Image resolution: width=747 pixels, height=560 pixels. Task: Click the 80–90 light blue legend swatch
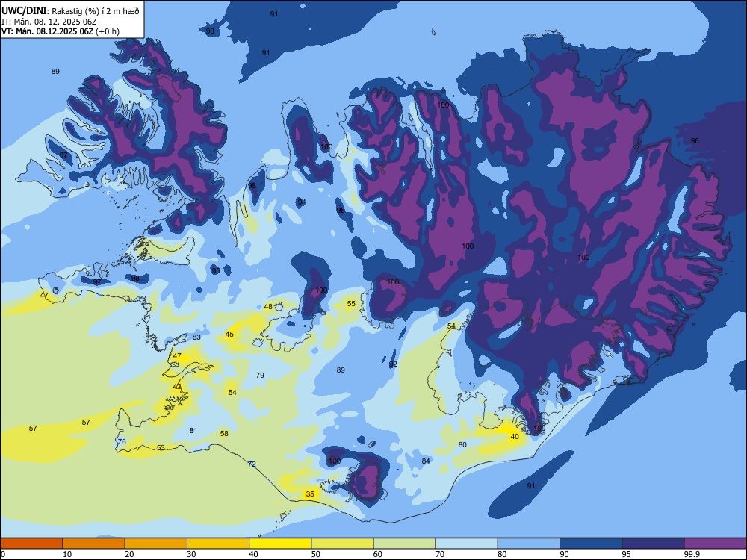(x=529, y=544)
